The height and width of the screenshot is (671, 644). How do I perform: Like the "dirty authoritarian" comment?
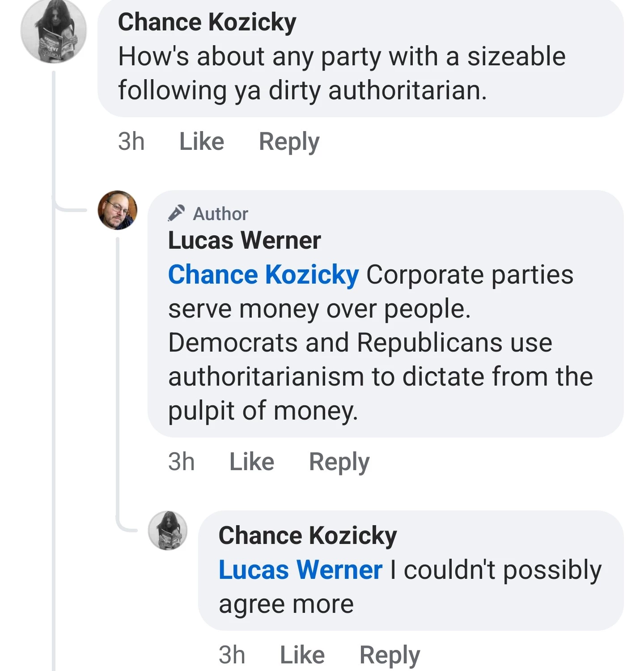[202, 142]
